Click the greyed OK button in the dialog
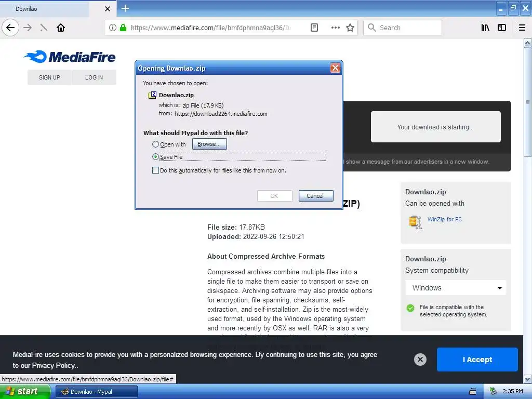The height and width of the screenshot is (399, 532). (274, 196)
